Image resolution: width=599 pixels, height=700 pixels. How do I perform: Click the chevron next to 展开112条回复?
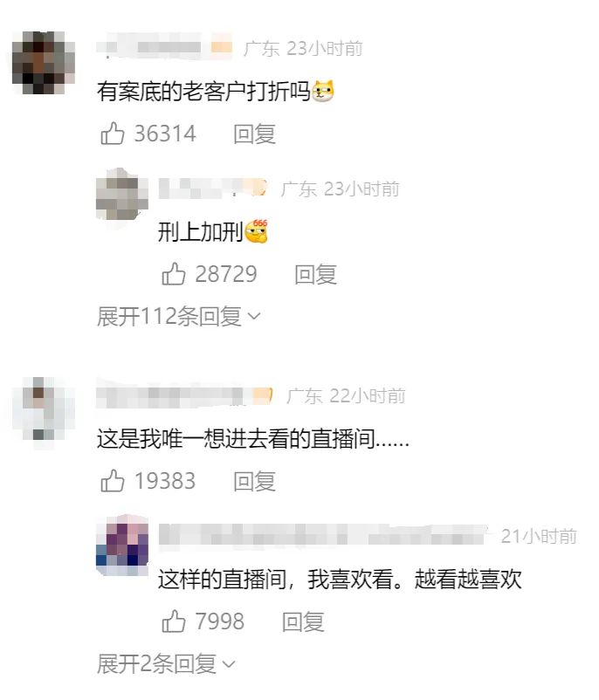[254, 317]
